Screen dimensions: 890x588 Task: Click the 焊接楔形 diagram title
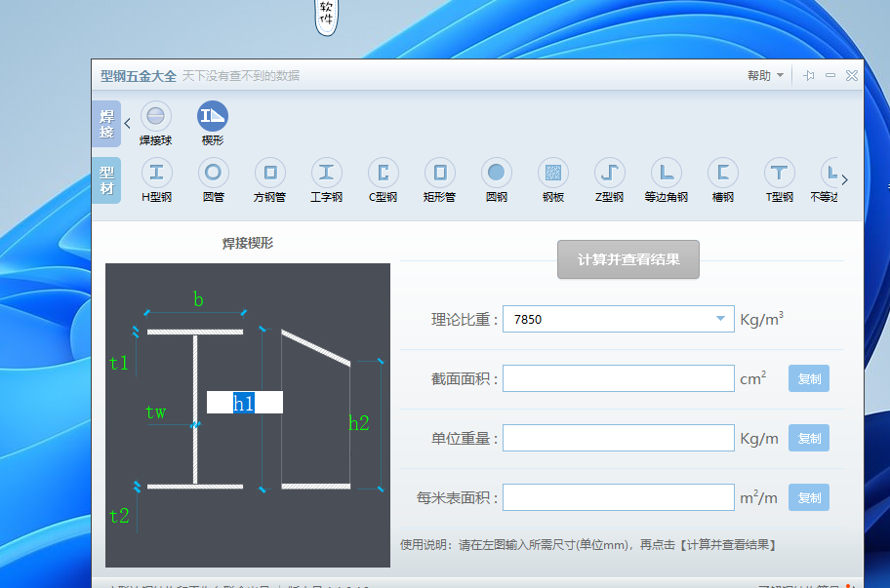point(248,243)
